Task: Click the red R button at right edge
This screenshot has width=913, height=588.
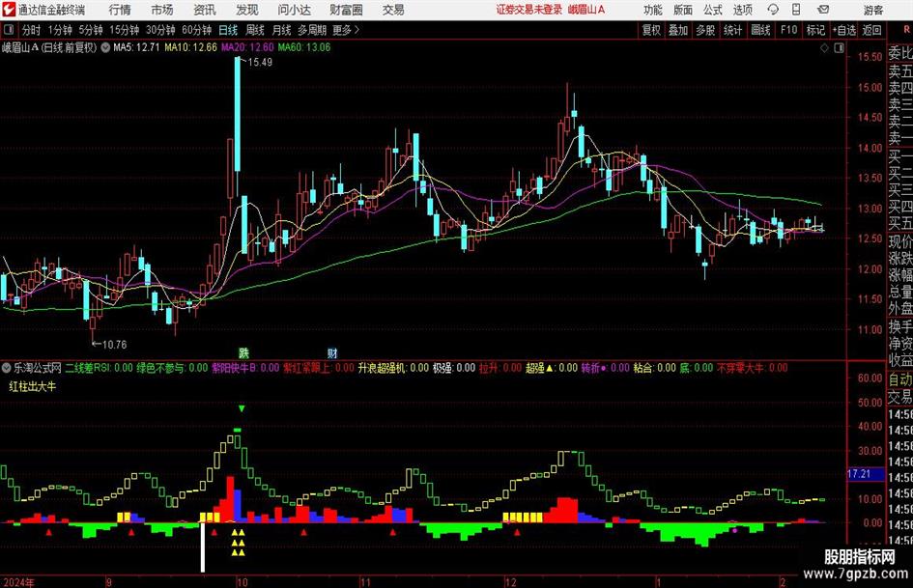Action: 906,30
